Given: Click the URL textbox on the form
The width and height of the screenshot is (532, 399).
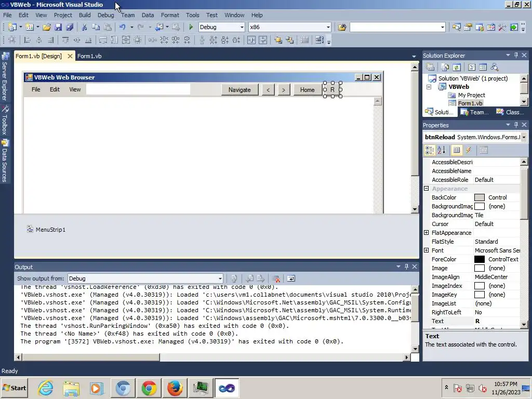Looking at the screenshot, I should coord(138,89).
